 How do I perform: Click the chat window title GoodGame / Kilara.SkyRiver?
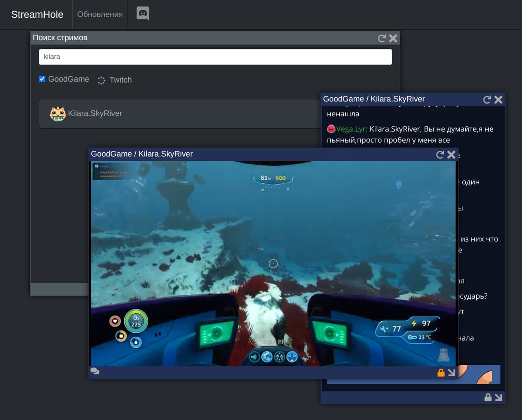(374, 99)
